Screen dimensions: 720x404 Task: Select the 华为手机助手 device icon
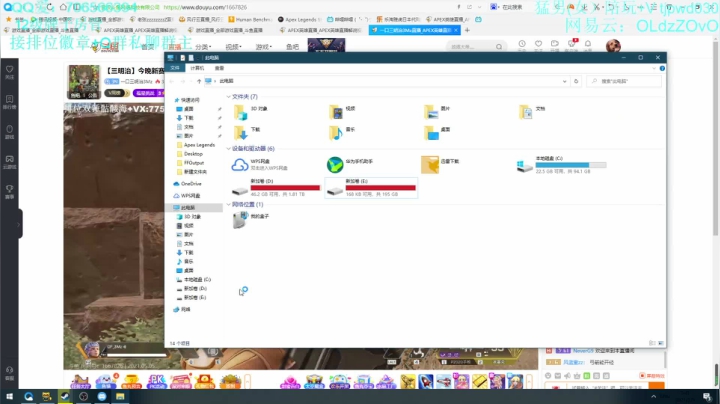point(335,164)
